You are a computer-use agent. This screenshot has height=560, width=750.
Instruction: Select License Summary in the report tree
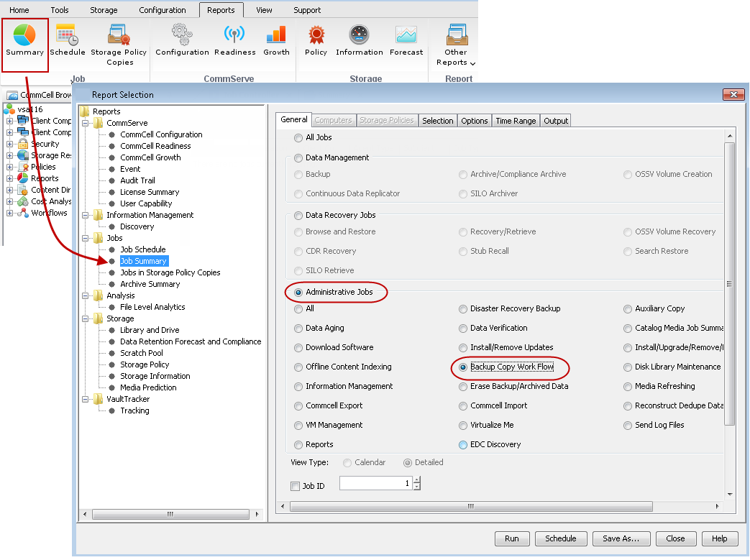coord(150,192)
